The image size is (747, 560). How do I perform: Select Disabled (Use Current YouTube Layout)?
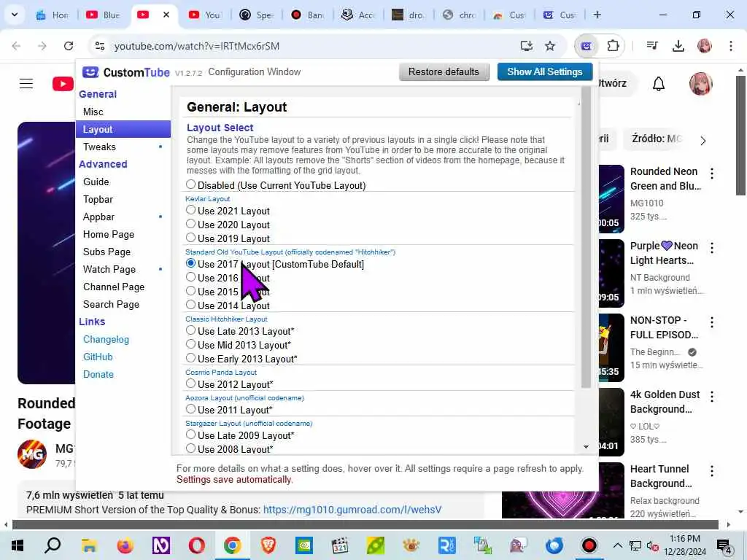pyautogui.click(x=190, y=184)
